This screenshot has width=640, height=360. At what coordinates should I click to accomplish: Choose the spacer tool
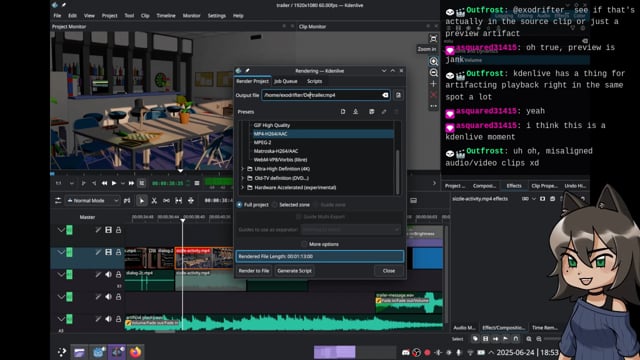pyautogui.click(x=166, y=200)
